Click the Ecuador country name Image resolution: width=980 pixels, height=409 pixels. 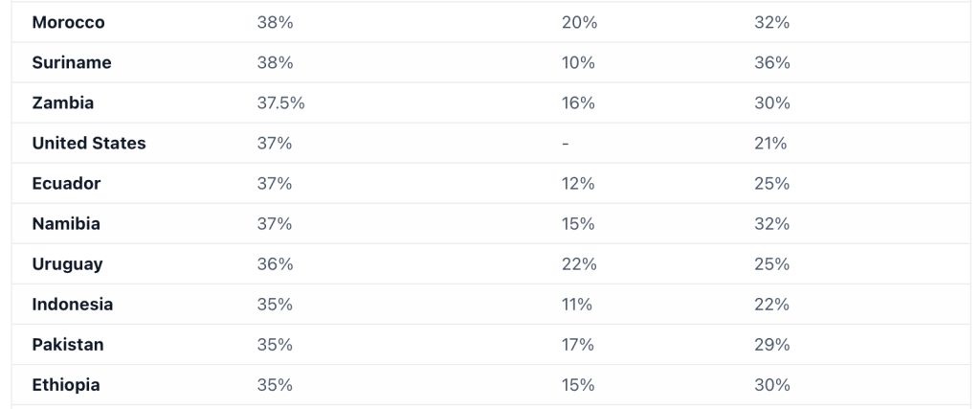[66, 183]
